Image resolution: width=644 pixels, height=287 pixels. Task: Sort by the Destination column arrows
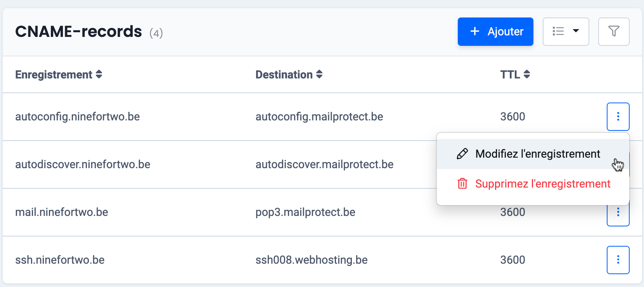pos(319,74)
